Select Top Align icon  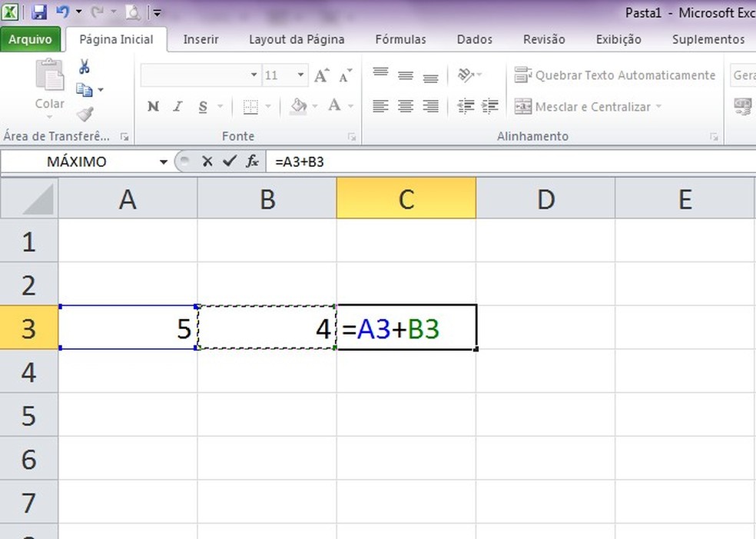pyautogui.click(x=380, y=74)
